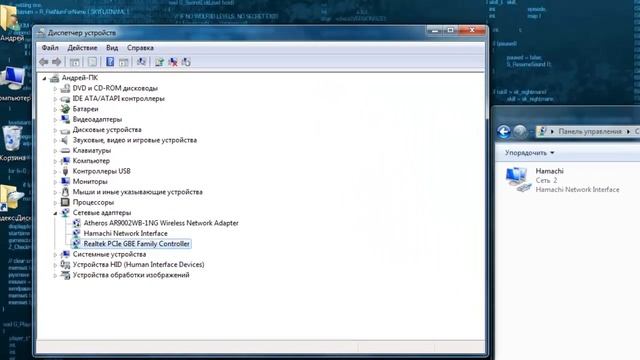The height and width of the screenshot is (360, 640).
Task: Click the Корзина recycle bin desktop icon
Action: [x=12, y=139]
